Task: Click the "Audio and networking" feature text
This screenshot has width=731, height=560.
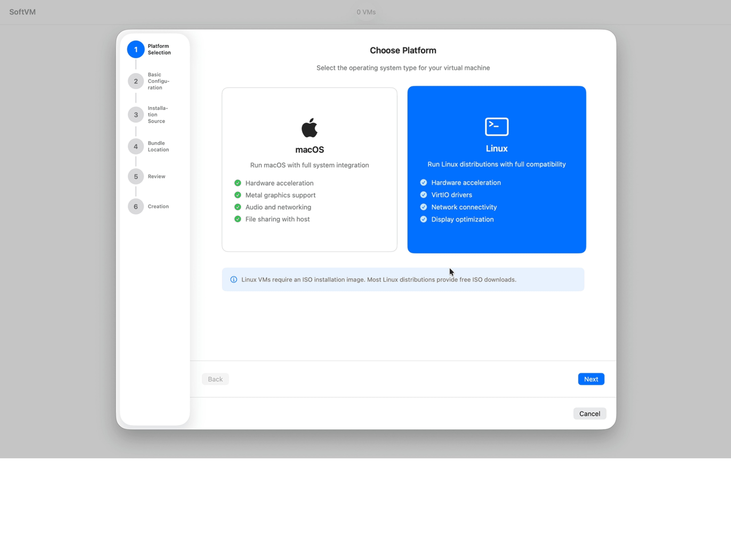Action: pos(278,207)
